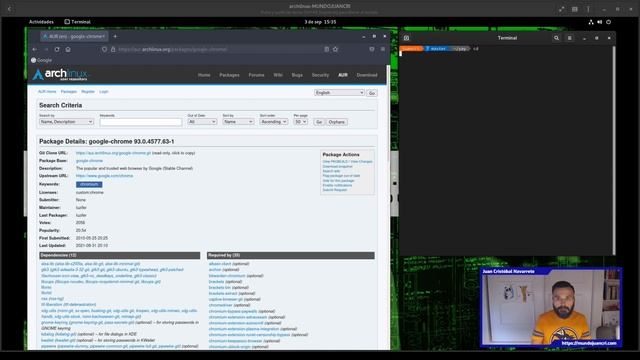This screenshot has height=360, width=640.
Task: Select the AUR google-chrome browser tab
Action: tap(74, 36)
